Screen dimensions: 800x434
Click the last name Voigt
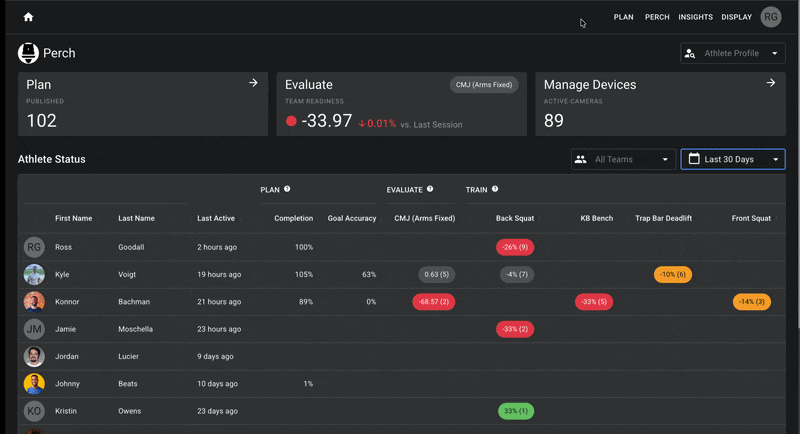tap(127, 274)
